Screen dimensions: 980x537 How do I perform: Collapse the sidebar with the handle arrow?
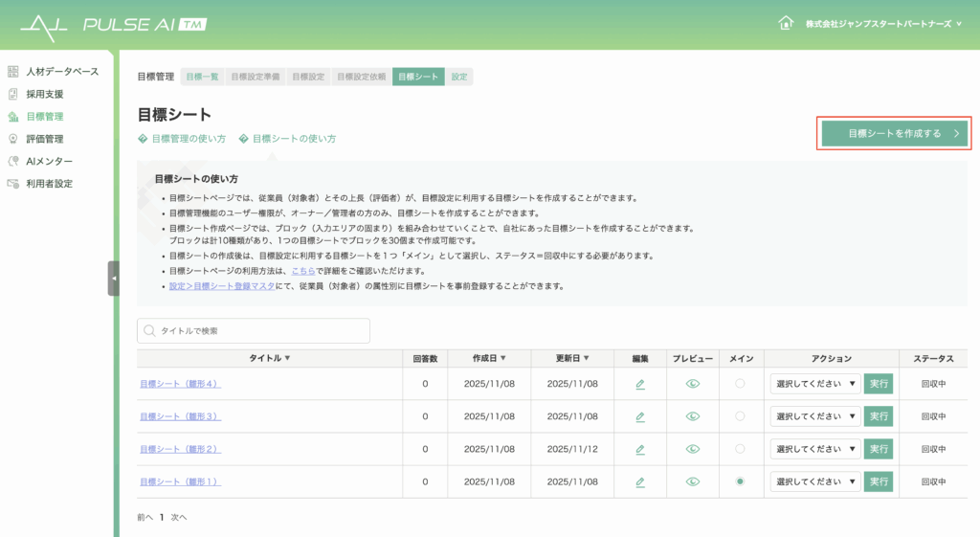pos(114,279)
